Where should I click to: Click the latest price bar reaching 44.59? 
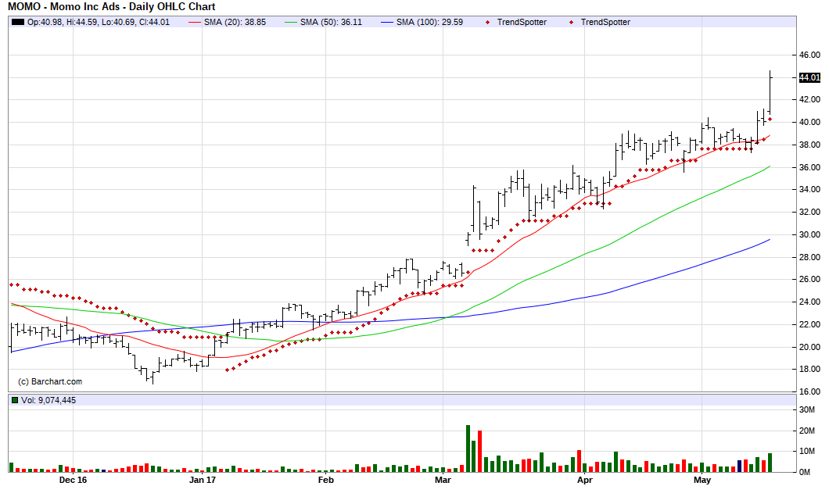(770, 92)
